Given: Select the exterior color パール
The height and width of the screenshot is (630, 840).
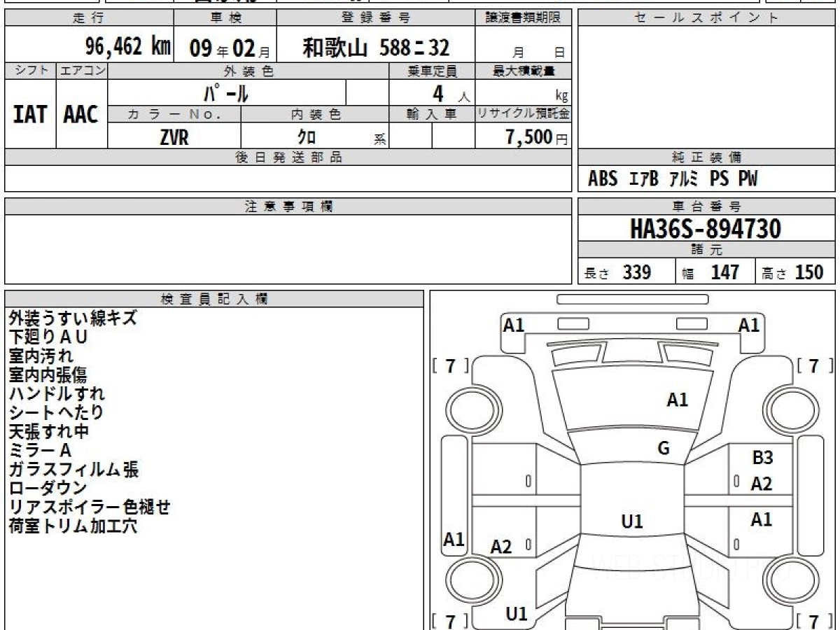Looking at the screenshot, I should pyautogui.click(x=226, y=93).
